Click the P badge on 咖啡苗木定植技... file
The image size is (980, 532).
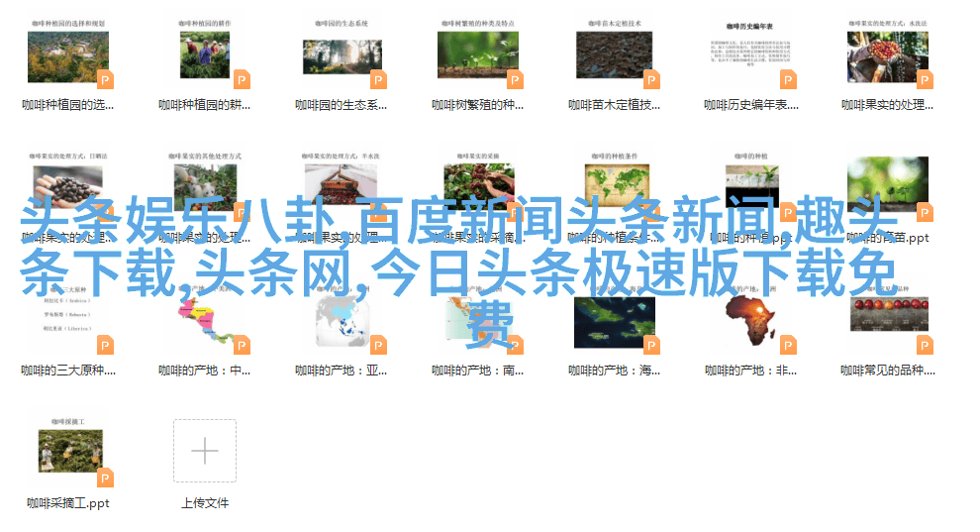click(x=652, y=80)
